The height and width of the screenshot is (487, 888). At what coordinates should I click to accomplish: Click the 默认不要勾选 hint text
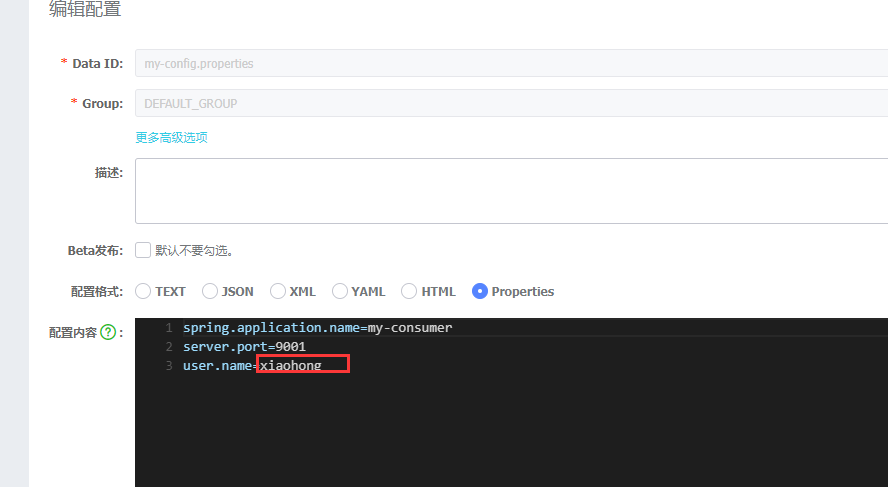click(194, 251)
